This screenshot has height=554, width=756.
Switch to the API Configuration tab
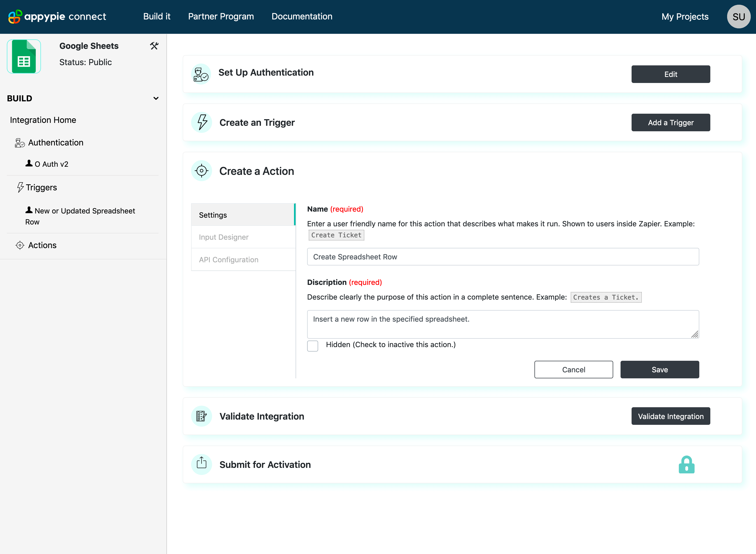point(228,260)
